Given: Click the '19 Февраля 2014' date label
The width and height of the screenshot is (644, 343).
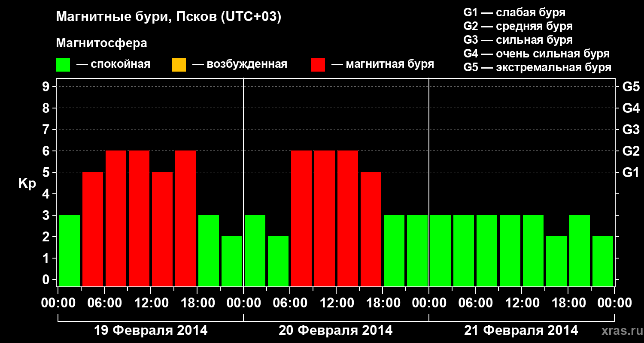Looking at the screenshot, I should coord(151,331).
